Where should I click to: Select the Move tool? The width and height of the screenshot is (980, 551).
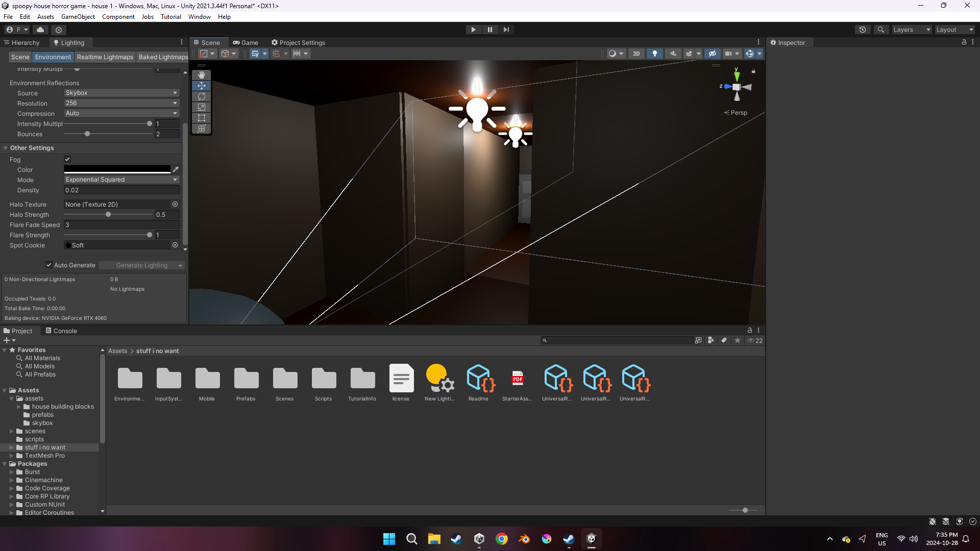[201, 86]
